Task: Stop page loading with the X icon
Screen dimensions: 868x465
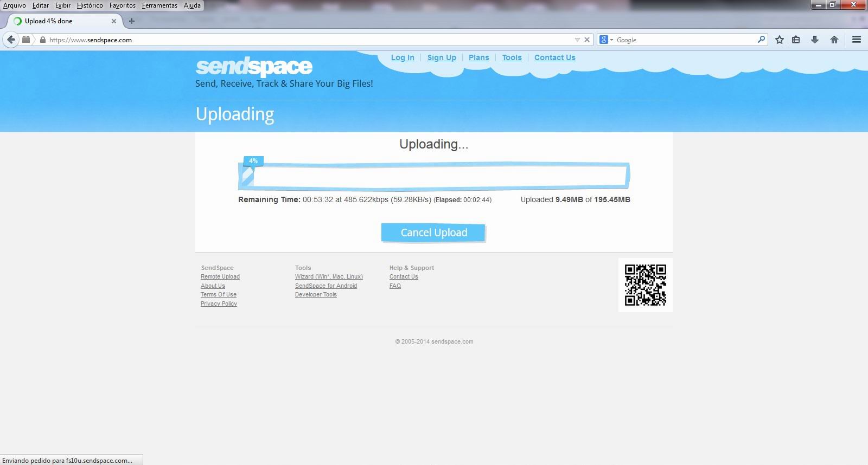Action: [587, 40]
